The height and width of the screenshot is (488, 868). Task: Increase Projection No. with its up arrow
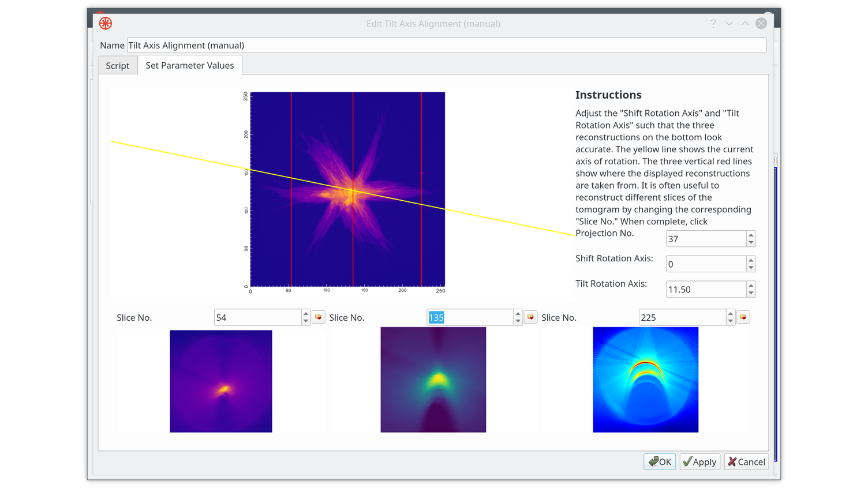click(750, 235)
